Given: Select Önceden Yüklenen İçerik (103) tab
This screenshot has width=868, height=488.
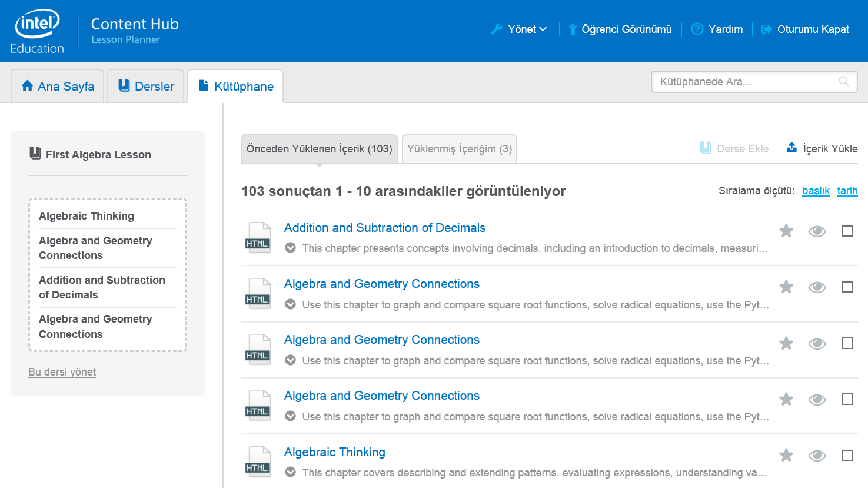Looking at the screenshot, I should (x=320, y=149).
